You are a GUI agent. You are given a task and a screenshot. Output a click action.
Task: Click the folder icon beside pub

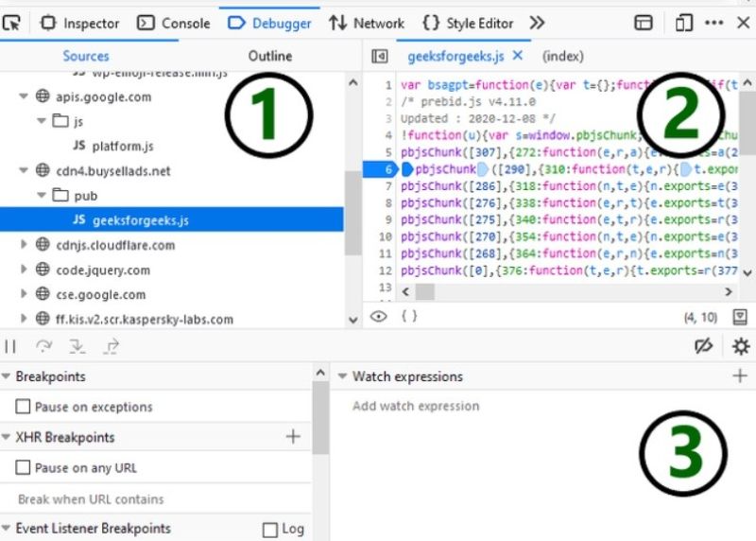[60, 195]
